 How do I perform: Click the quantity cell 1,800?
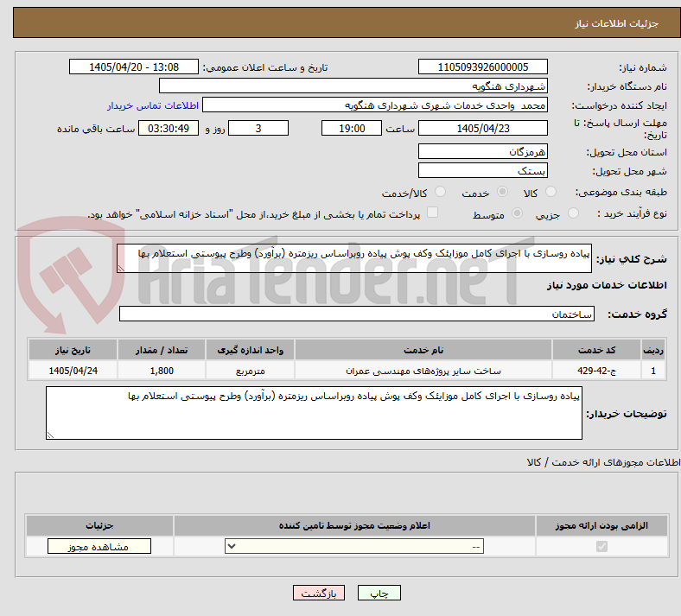[162, 371]
